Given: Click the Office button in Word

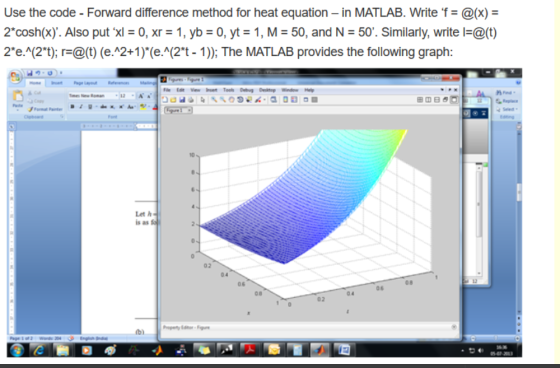Looking at the screenshot, I should click(15, 78).
